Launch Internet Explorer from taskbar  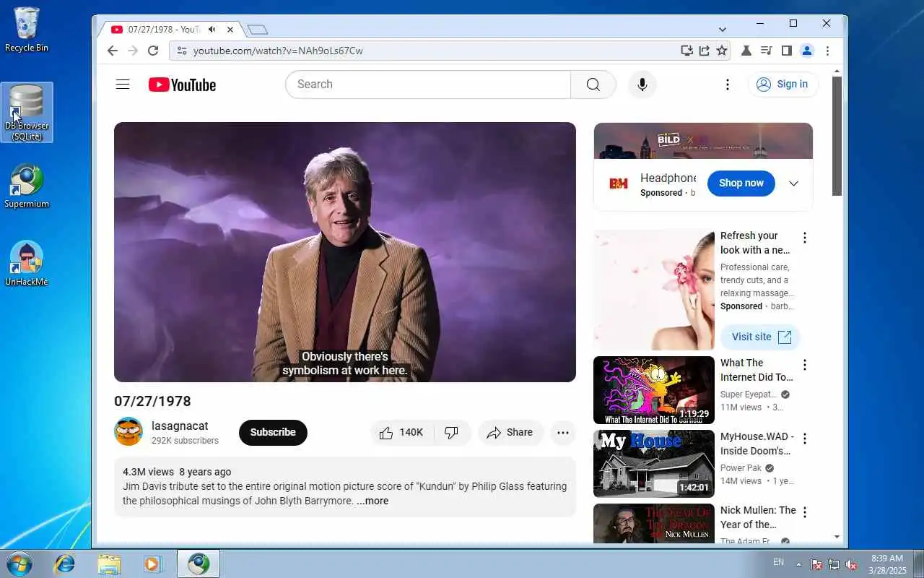pyautogui.click(x=65, y=564)
